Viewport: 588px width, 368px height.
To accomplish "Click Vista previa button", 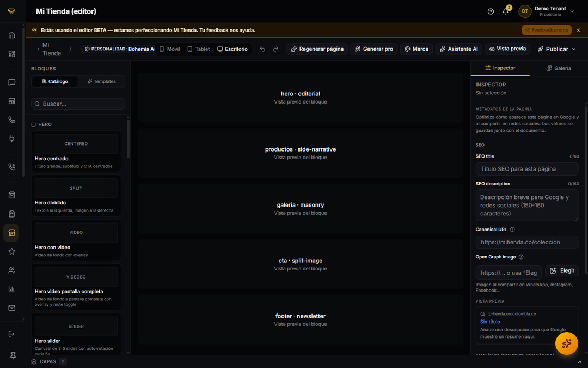I will (507, 49).
